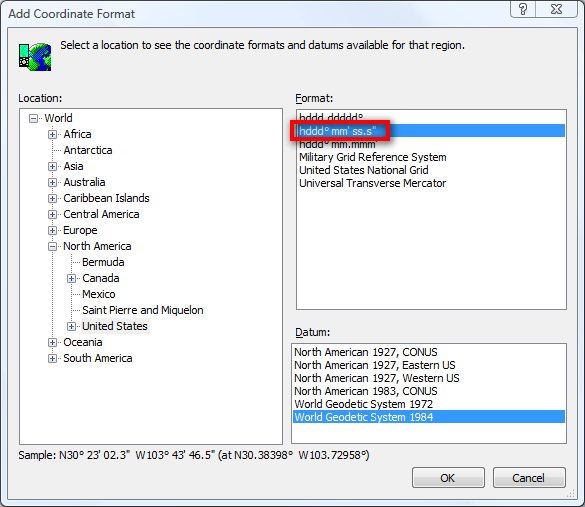The height and width of the screenshot is (507, 585).
Task: Expand the Asia tree node
Action: [x=52, y=166]
